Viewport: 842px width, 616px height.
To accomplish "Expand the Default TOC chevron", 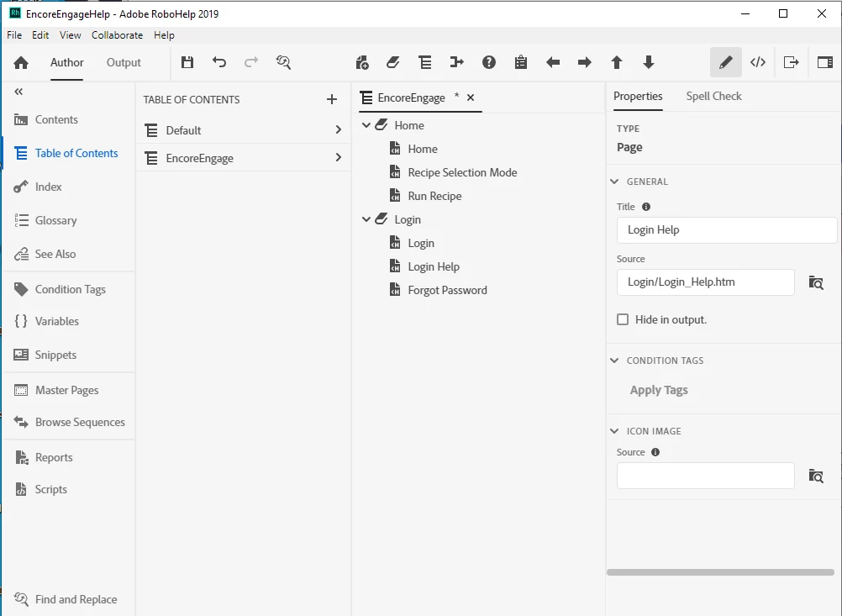I will (x=339, y=129).
